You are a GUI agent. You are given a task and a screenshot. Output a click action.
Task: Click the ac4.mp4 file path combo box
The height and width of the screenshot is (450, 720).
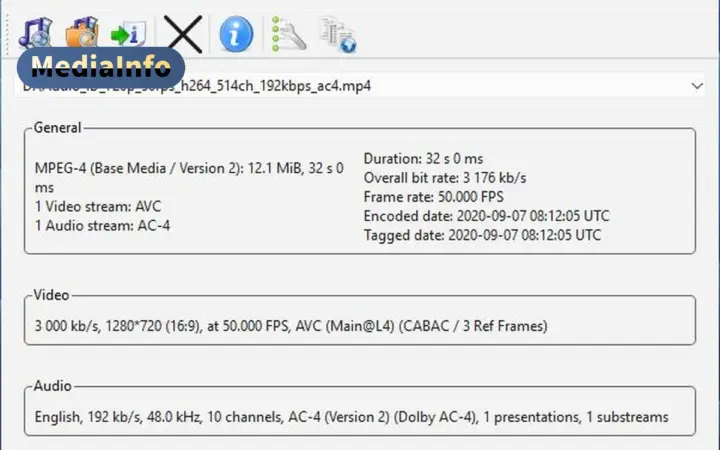click(360, 86)
